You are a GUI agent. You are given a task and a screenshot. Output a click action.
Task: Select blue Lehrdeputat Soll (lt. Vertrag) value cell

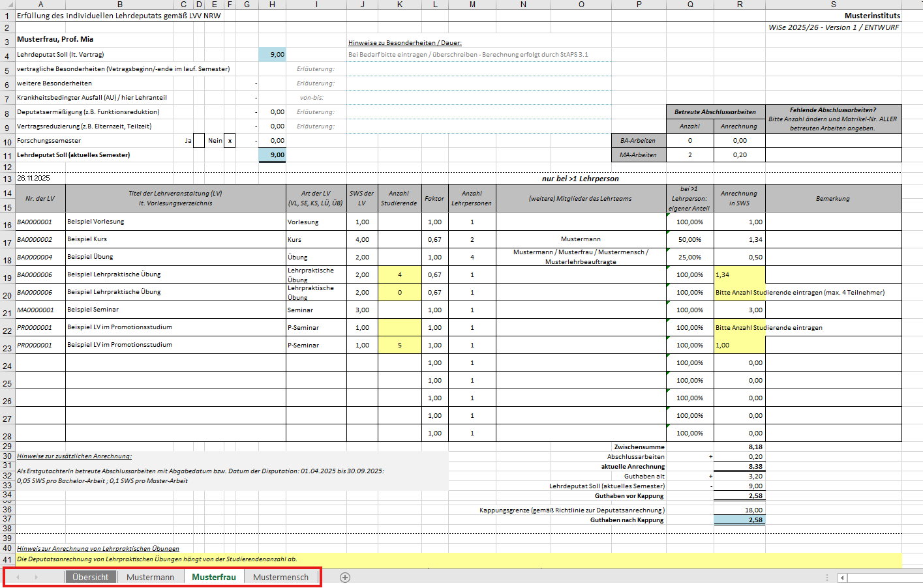[x=272, y=55]
